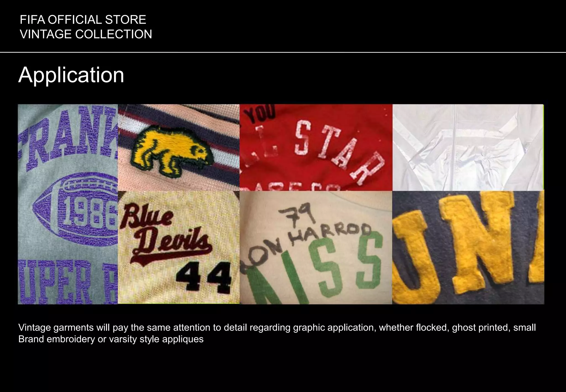Click the yellow felt varsity applique image
This screenshot has height=392, width=566.
[468, 248]
